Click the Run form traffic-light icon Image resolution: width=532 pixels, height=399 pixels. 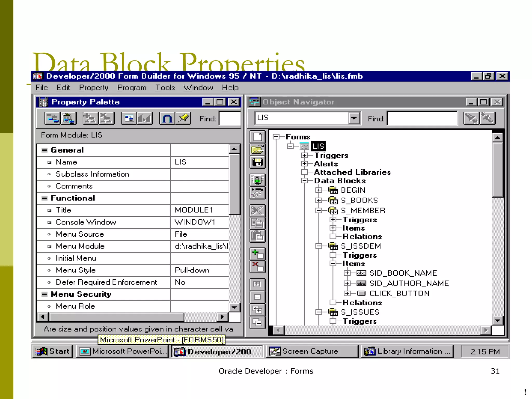[x=257, y=180]
